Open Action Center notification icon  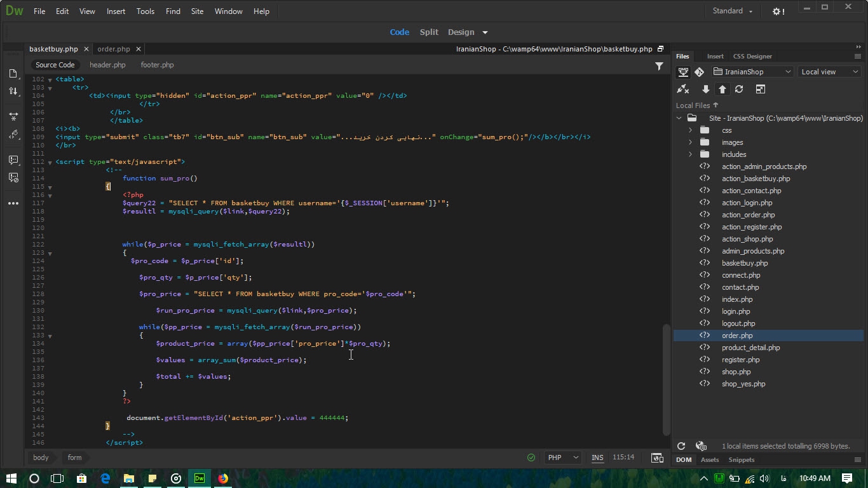click(847, 478)
